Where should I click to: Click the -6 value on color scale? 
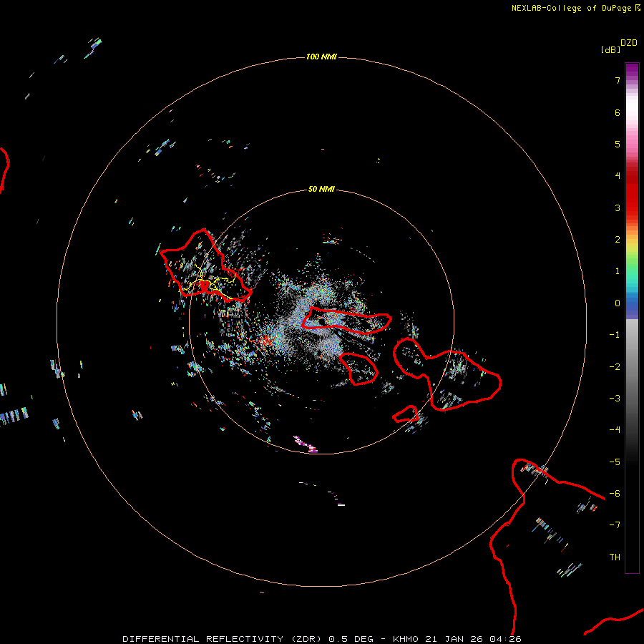pos(615,494)
